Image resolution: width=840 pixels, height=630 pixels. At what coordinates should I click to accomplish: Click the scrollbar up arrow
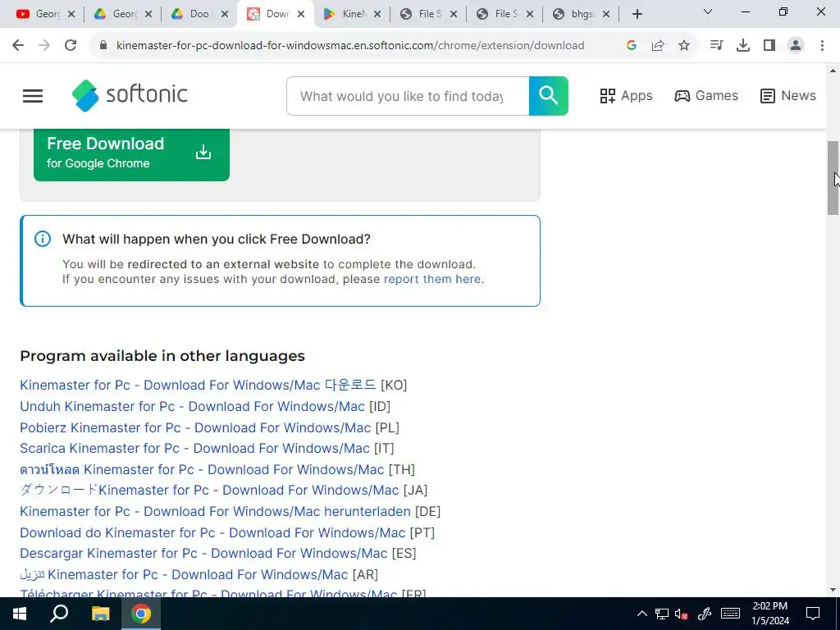coord(833,71)
